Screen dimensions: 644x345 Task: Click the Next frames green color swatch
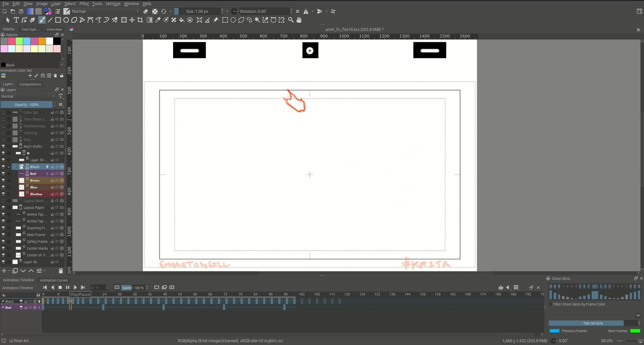click(635, 331)
